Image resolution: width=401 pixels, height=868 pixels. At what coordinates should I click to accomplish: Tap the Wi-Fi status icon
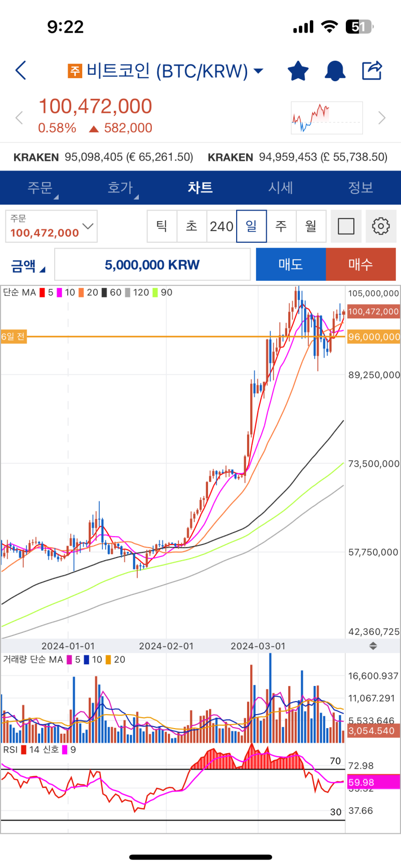click(329, 27)
